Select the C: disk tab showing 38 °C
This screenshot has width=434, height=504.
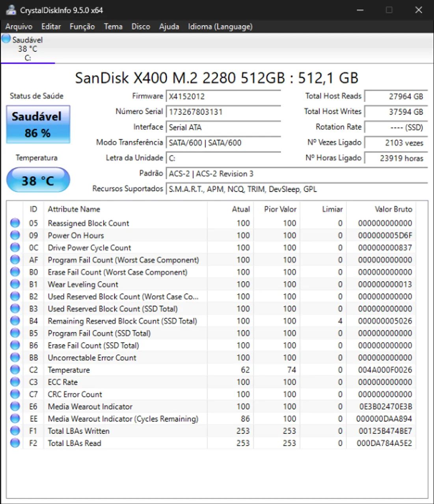(x=28, y=48)
